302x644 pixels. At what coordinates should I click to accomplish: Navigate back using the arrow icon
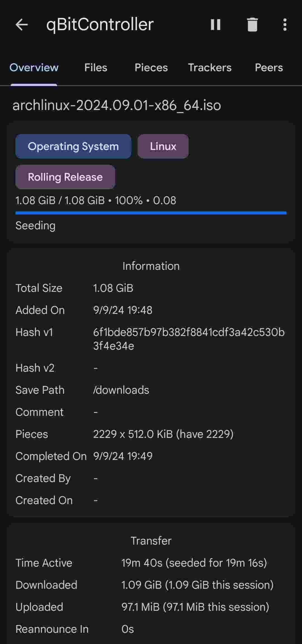(22, 24)
